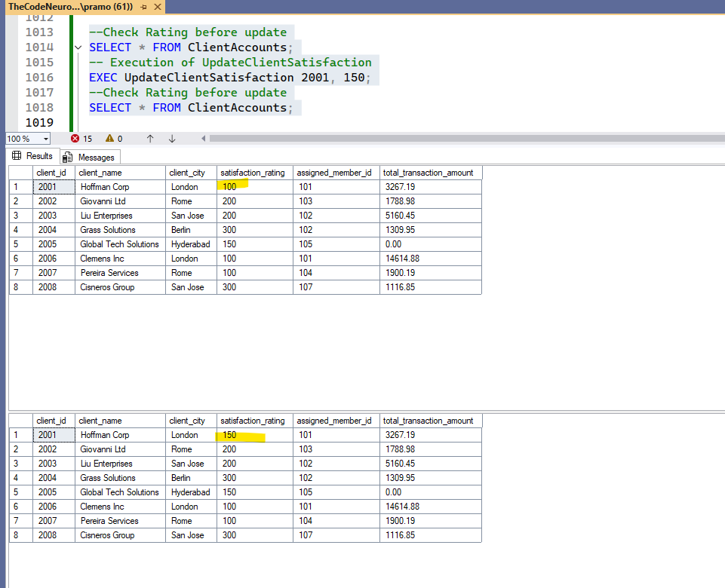
Task: Click the Results tab grid icon
Action: click(17, 155)
